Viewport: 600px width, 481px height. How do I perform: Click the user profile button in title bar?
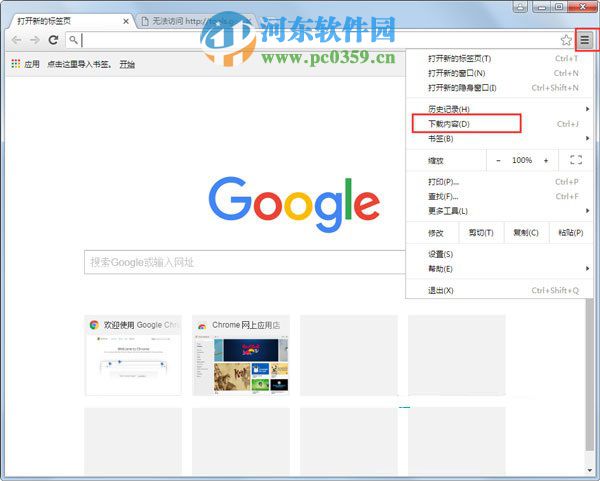(520, 7)
